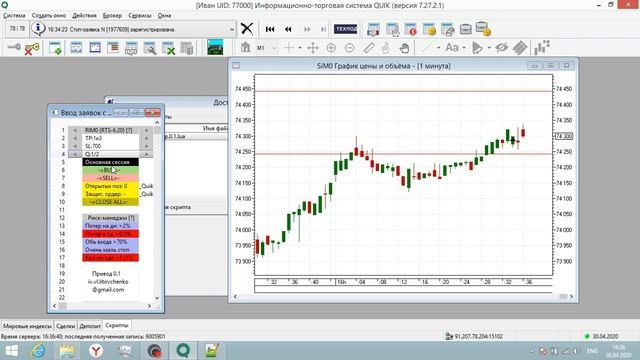This screenshot has height=360, width=640.
Task: Open the dropdown arrow next to crosshair tool
Action: (x=300, y=48)
